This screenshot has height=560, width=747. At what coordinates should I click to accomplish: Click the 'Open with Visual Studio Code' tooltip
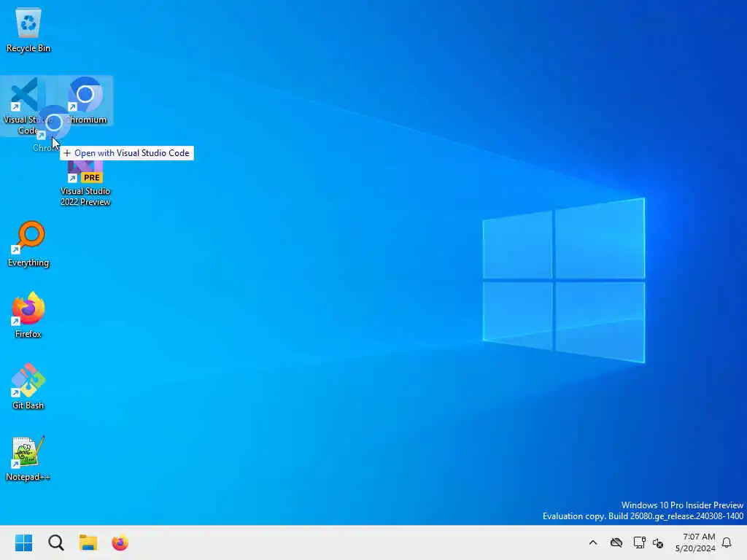[127, 153]
